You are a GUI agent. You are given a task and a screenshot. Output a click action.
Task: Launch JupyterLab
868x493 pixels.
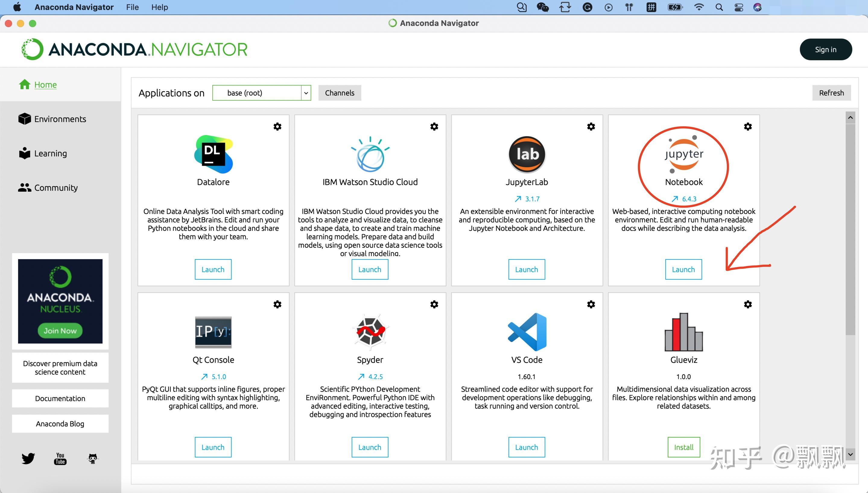coord(527,269)
